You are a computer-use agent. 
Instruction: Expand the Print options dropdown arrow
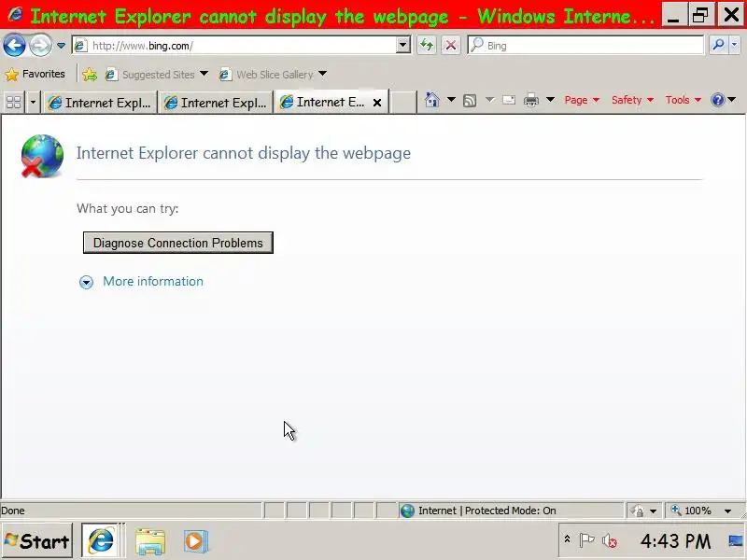click(x=550, y=100)
